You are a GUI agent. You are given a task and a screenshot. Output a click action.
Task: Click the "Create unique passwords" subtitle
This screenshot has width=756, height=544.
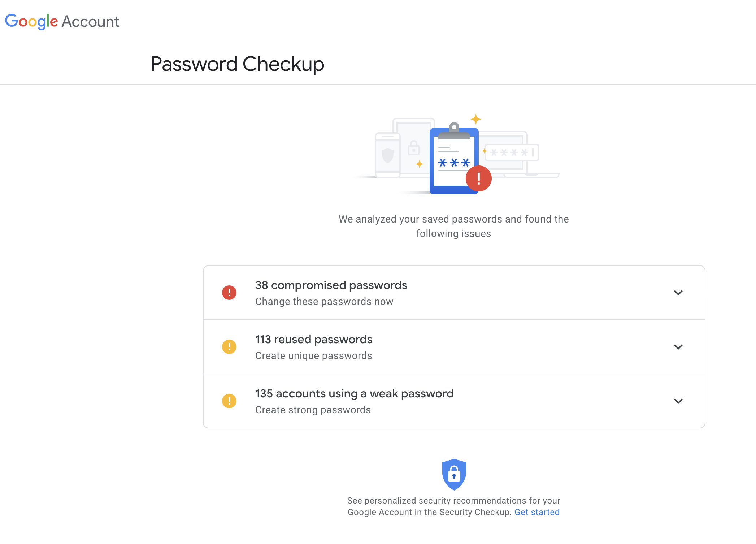pos(313,356)
